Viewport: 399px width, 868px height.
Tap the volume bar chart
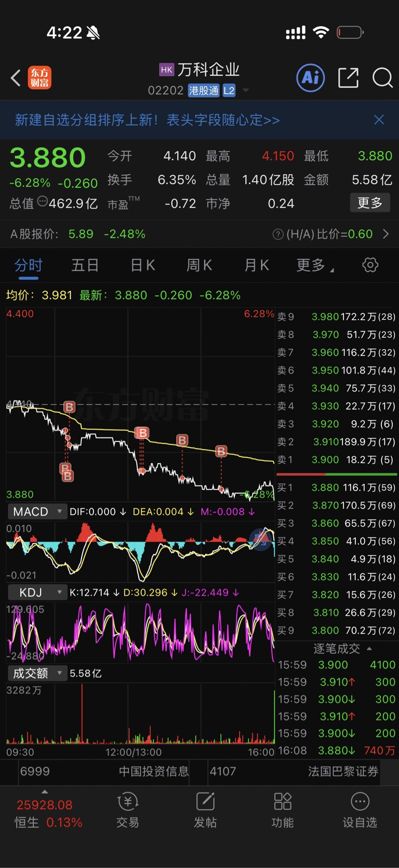tap(140, 714)
